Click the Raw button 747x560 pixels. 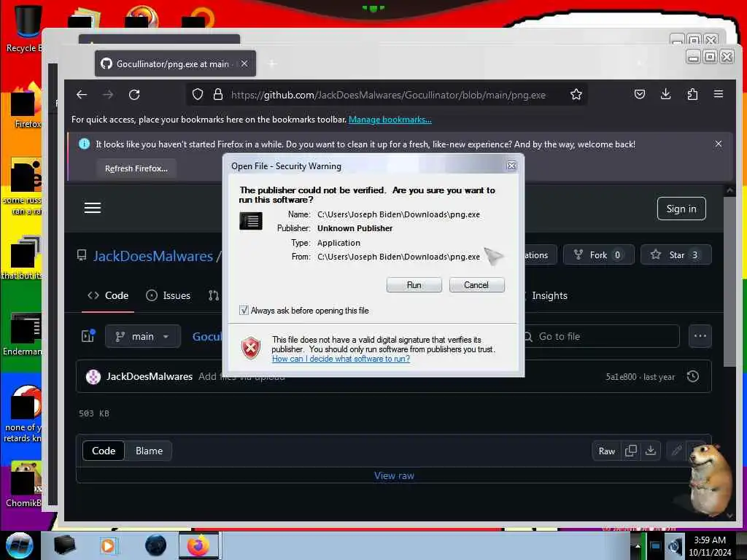point(606,451)
